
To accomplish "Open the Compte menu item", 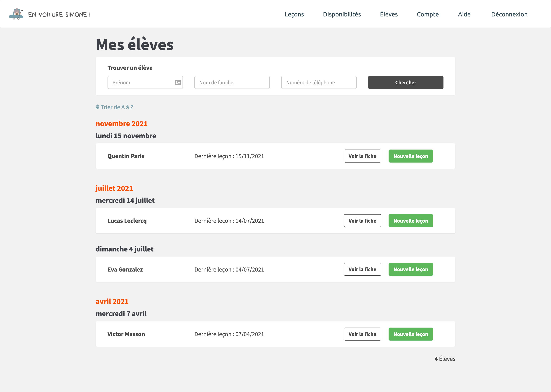I will coord(428,14).
